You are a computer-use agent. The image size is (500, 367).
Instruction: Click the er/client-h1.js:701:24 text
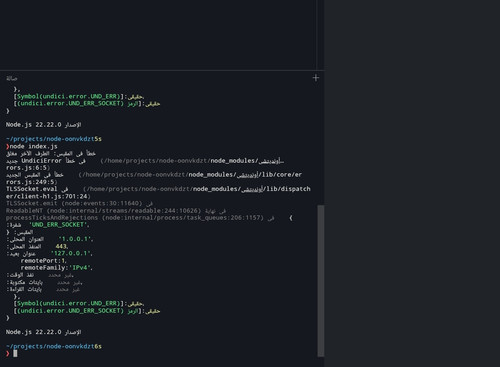click(x=48, y=196)
